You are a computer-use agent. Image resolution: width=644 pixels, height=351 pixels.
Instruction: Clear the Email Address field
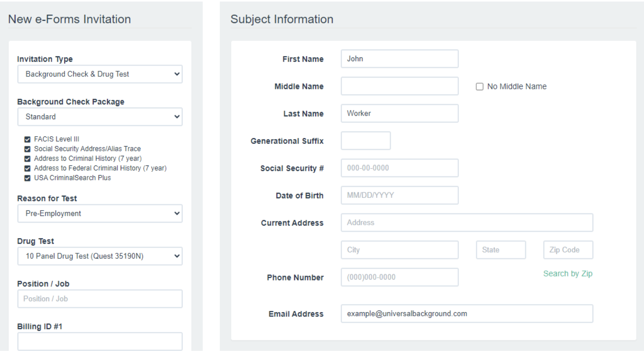click(x=466, y=314)
